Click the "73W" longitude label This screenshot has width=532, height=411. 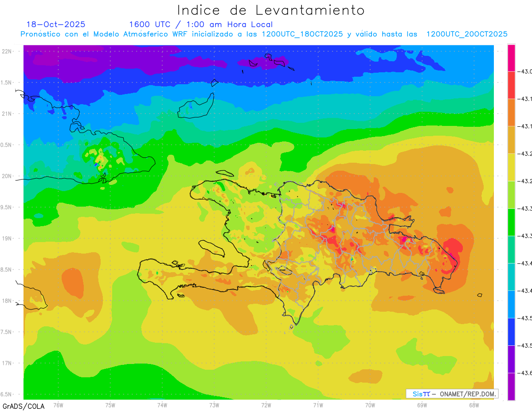tap(214, 405)
